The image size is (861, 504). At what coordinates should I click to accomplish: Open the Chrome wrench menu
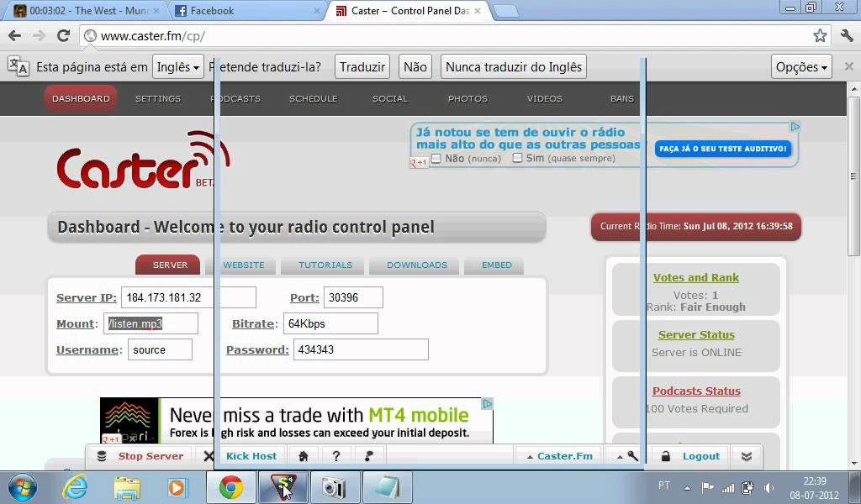tap(847, 35)
